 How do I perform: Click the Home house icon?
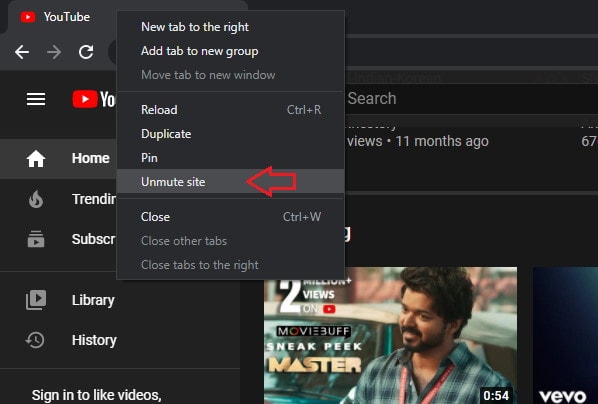click(x=36, y=159)
